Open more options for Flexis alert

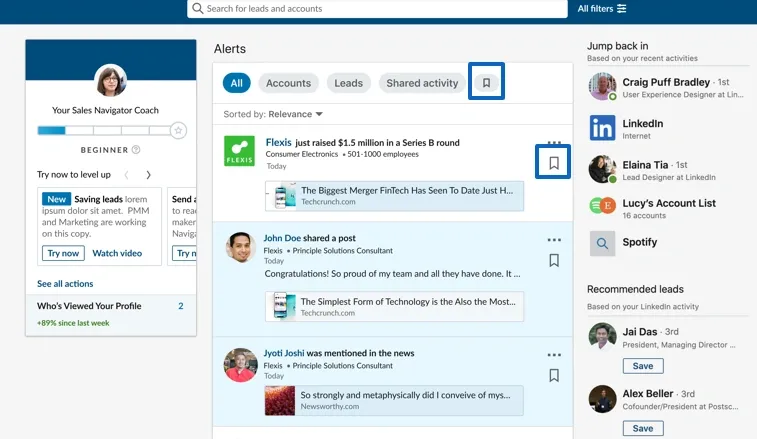coord(554,142)
